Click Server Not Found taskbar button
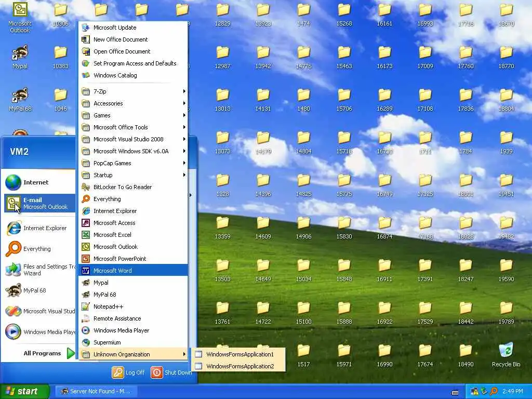This screenshot has width=532, height=399. point(96,391)
